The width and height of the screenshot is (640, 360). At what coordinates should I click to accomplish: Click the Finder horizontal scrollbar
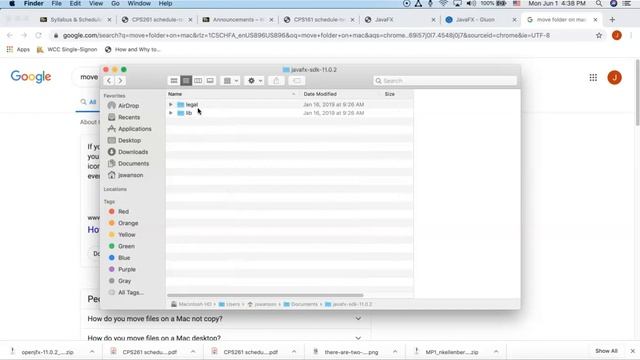point(265,295)
